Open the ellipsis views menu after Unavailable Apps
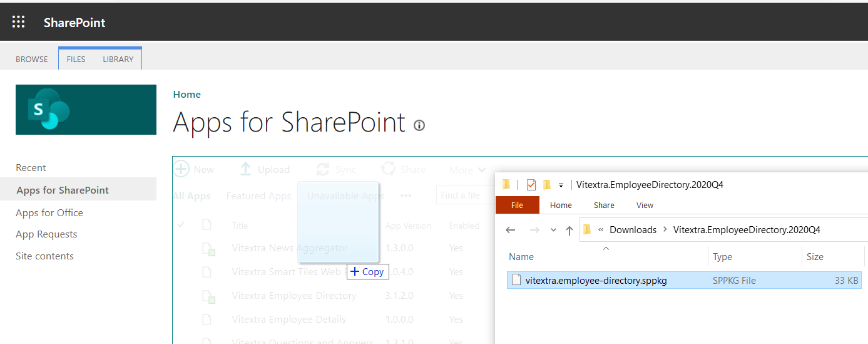This screenshot has width=868, height=344. point(406,196)
